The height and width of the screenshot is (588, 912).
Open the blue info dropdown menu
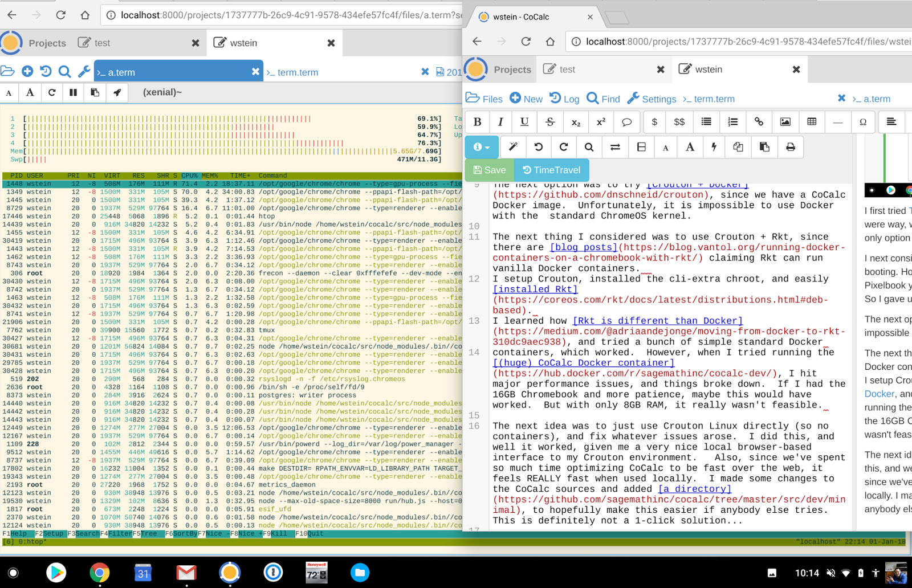[x=481, y=147]
